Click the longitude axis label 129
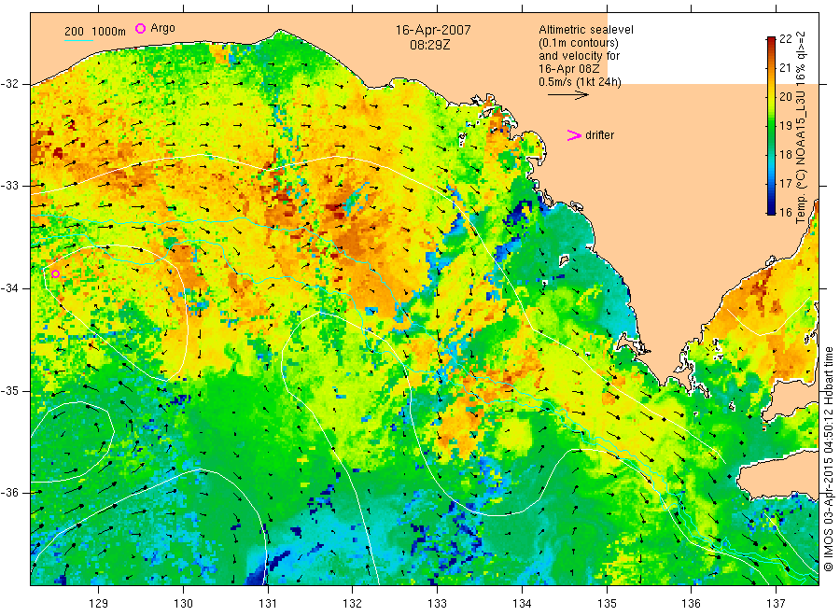Screen dimensions: 840x616 click(99, 604)
